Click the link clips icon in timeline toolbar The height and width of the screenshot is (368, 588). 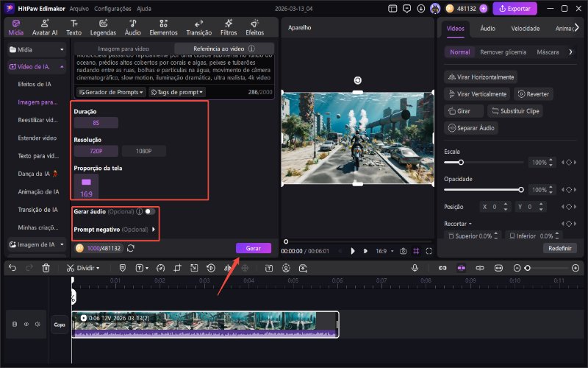point(442,268)
